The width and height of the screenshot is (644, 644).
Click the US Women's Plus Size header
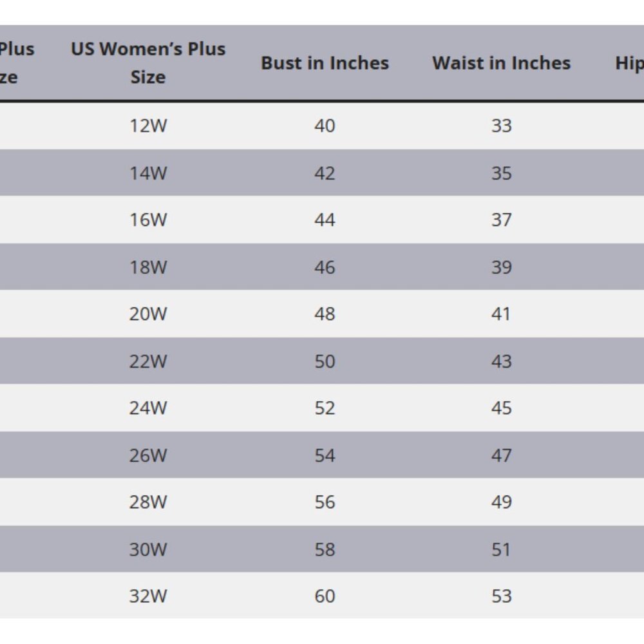pyautogui.click(x=148, y=63)
